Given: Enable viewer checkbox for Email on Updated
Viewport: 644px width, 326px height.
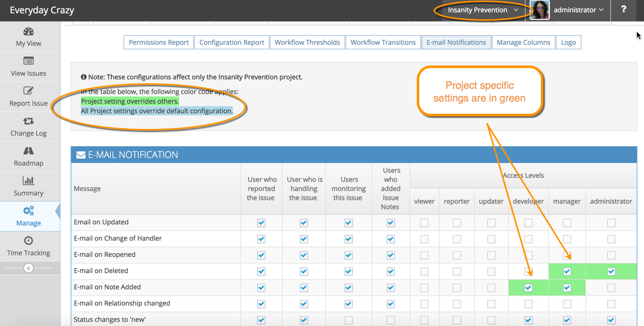Looking at the screenshot, I should click(424, 223).
